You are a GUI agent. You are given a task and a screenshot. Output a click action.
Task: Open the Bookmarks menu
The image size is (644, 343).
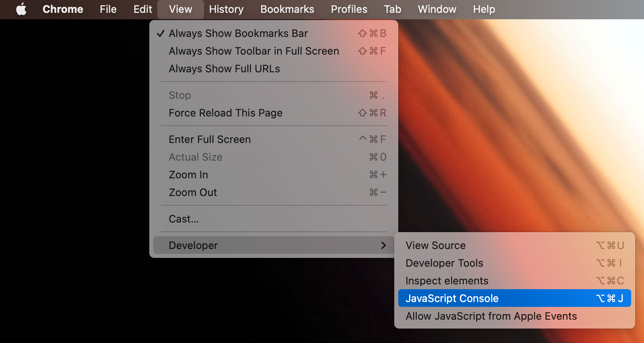coord(287,9)
